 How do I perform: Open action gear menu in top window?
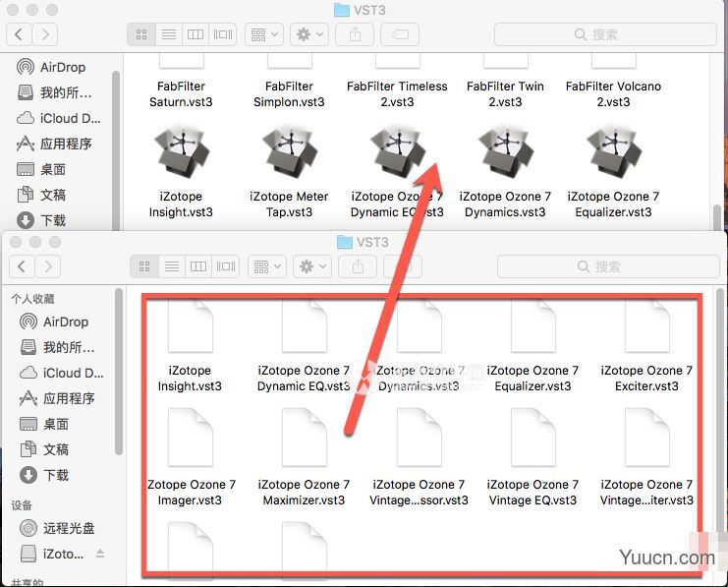[x=309, y=34]
